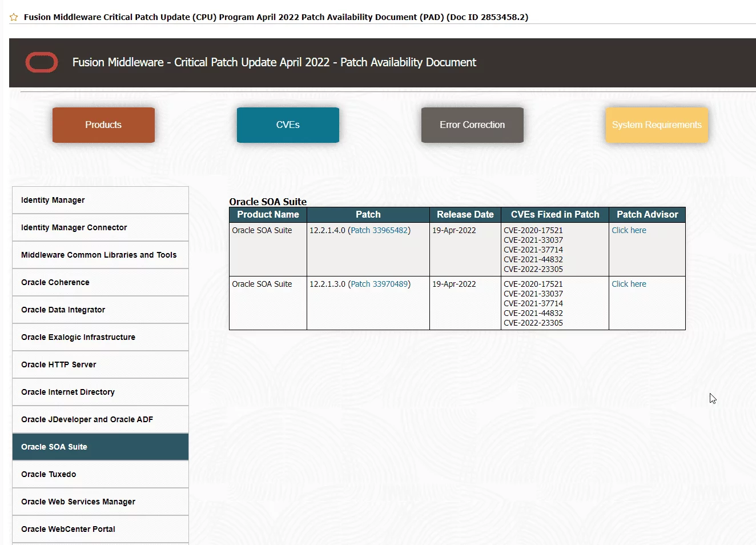Click here link for 12.2.1.4.0 Patch Advisor
Screen dimensions: 756x545
point(629,230)
